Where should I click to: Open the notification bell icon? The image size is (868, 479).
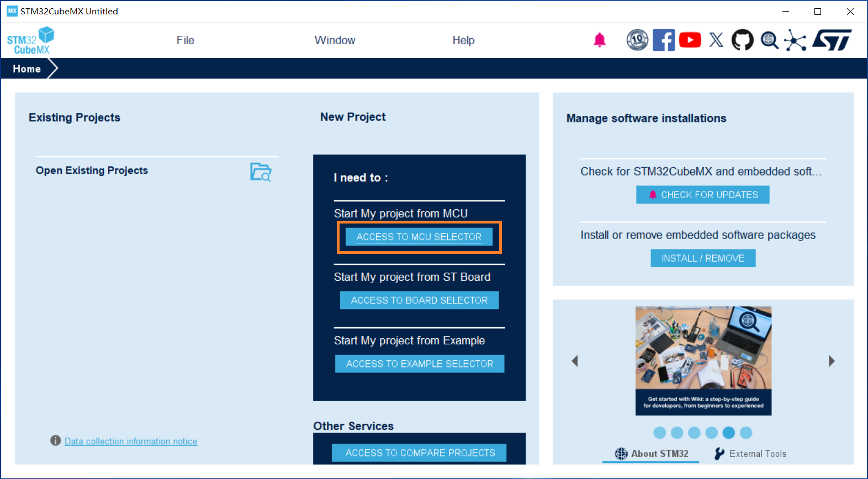[600, 40]
